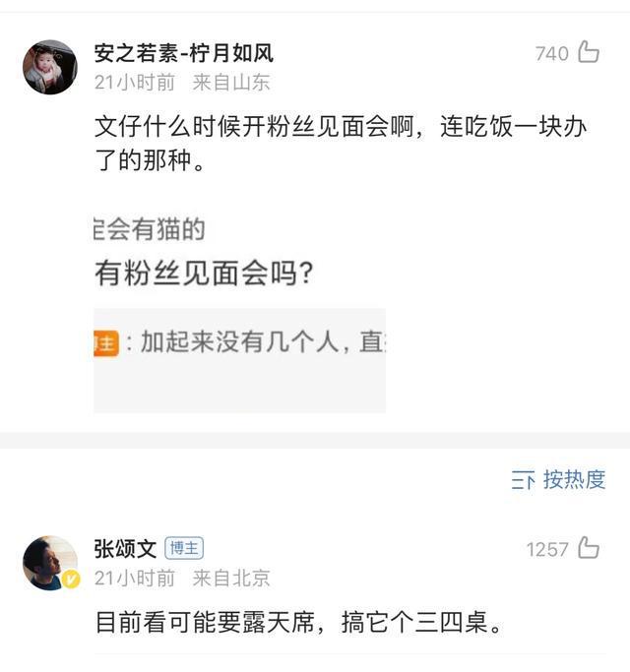Click 张颂文's reply text about 露天席
The image size is (630, 672).
point(298,624)
